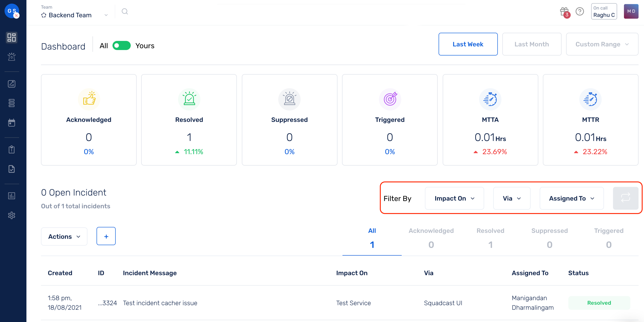Switch to the Suppressed incidents tab
This screenshot has width=644, height=322.
(x=550, y=238)
